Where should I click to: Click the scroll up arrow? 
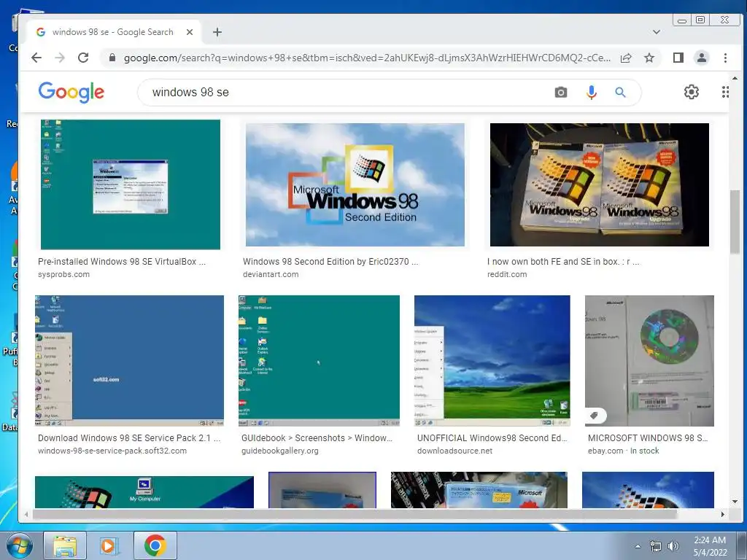tap(735, 78)
